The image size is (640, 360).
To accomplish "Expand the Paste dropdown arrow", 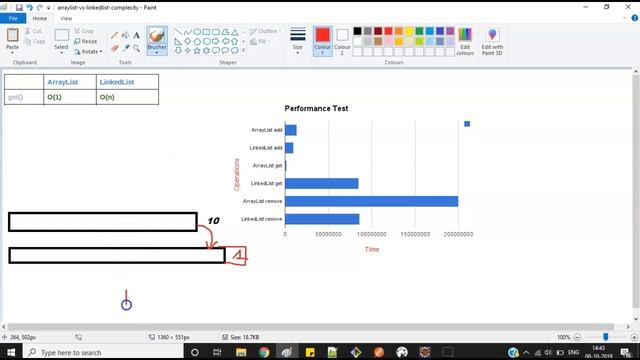I will click(12, 53).
